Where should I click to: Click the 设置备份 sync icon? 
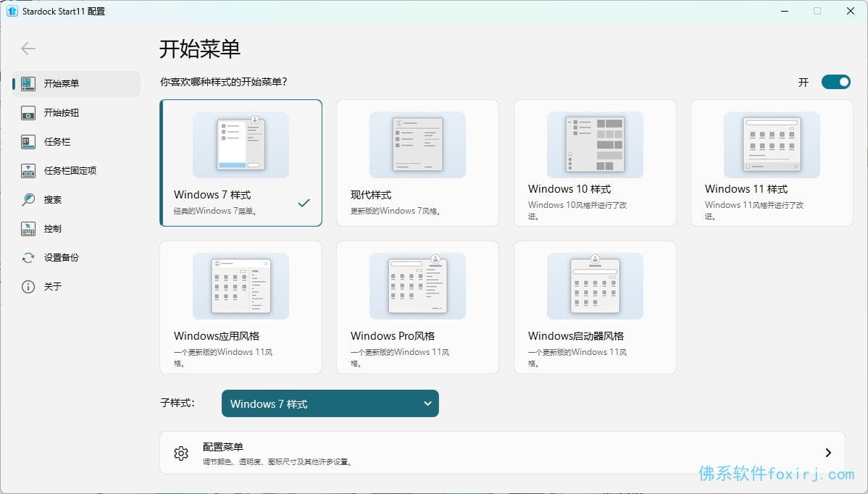point(28,258)
